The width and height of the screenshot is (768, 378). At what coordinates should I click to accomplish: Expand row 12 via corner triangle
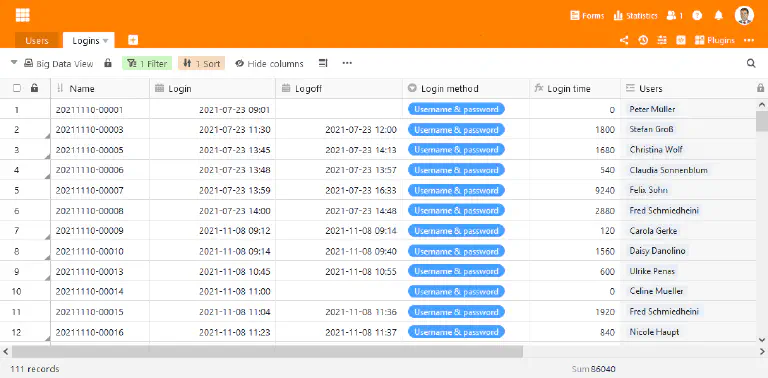point(48,338)
